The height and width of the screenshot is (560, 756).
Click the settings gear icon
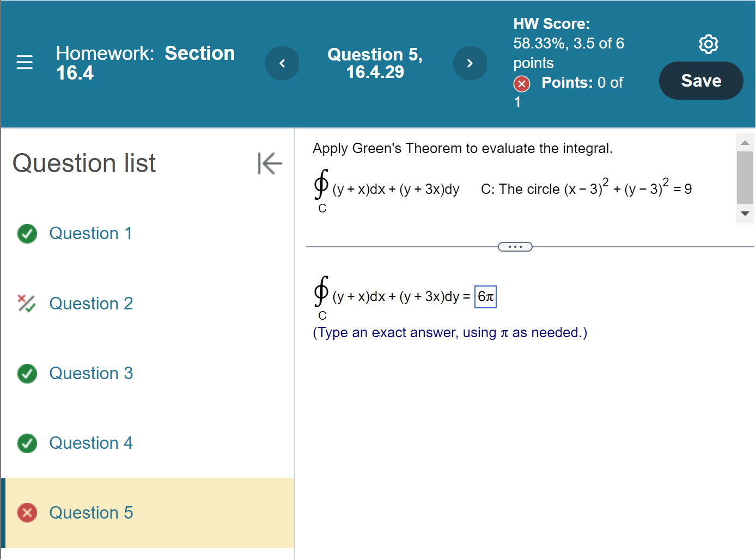point(708,44)
